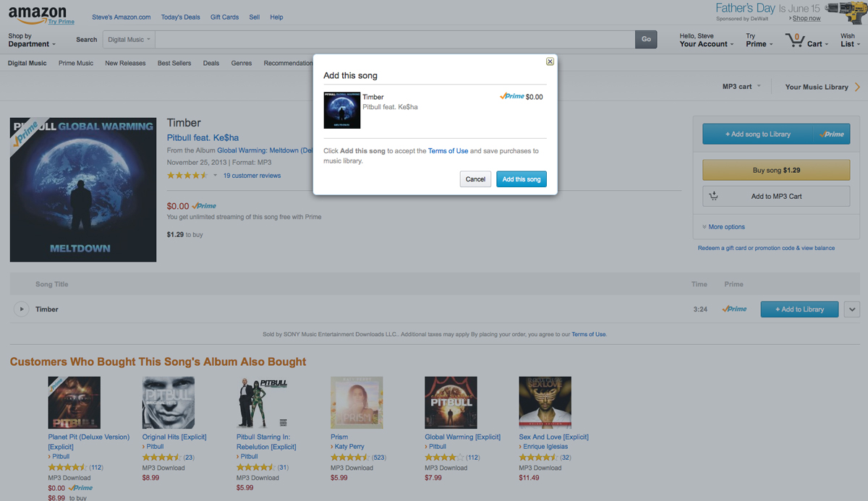Open the Sell link
This screenshot has height=501, width=868.
pyautogui.click(x=255, y=17)
